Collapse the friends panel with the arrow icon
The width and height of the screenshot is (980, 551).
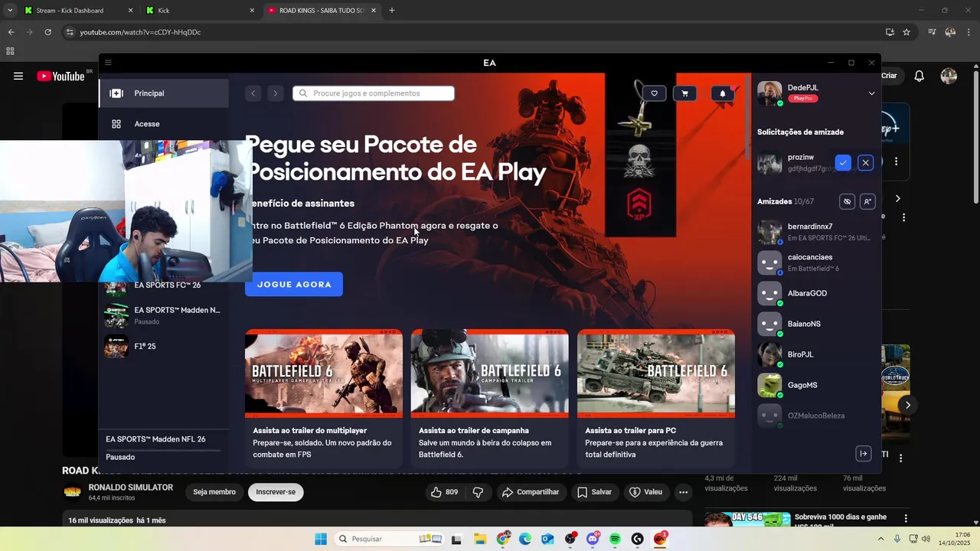tap(863, 454)
